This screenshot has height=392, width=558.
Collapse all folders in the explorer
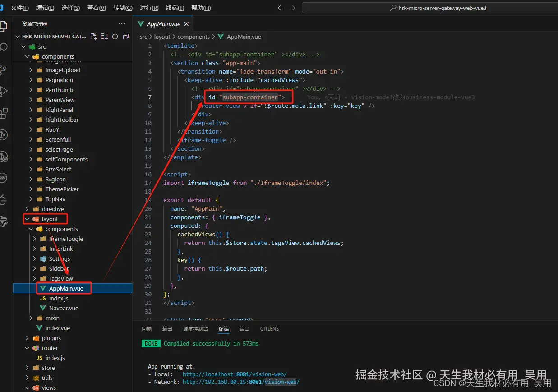126,37
